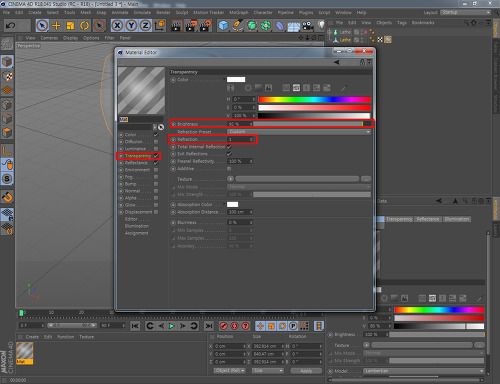Click the eyedropper icon in Material Editor
The height and width of the screenshot is (384, 500).
click(x=343, y=88)
